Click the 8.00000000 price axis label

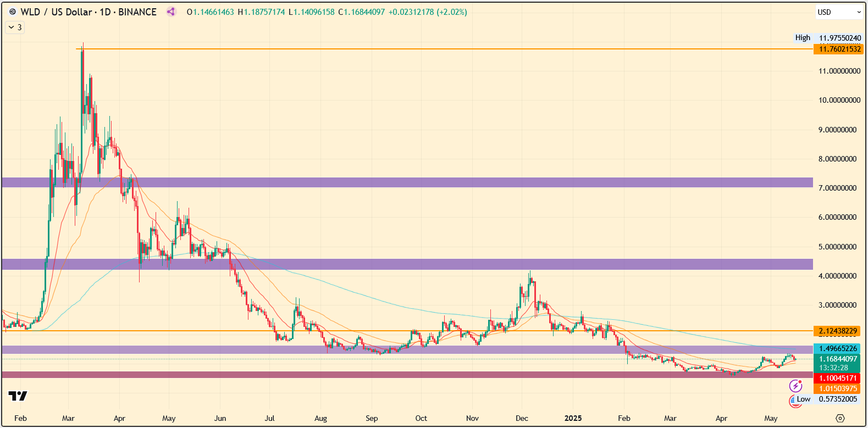point(837,159)
